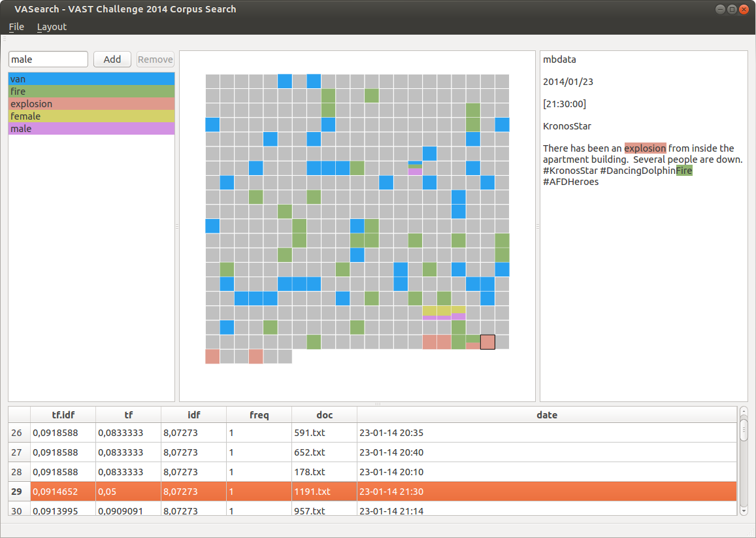Open the File menu
Screen dimensions: 756x538
point(16,27)
